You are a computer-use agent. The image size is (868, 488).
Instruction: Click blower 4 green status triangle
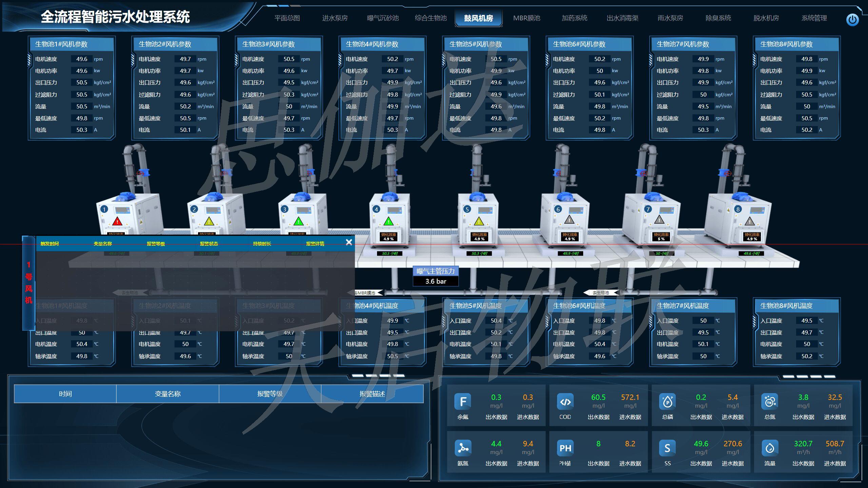click(388, 221)
